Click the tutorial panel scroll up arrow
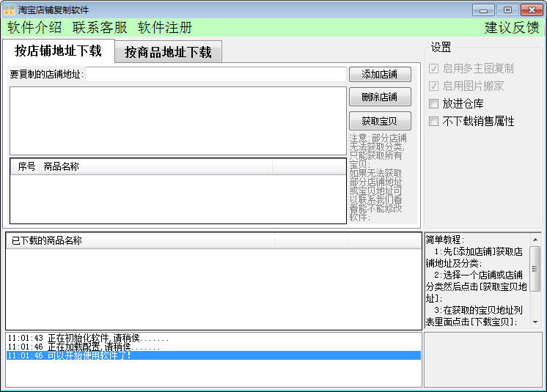Screen dimensions: 547x392 pos(535,240)
